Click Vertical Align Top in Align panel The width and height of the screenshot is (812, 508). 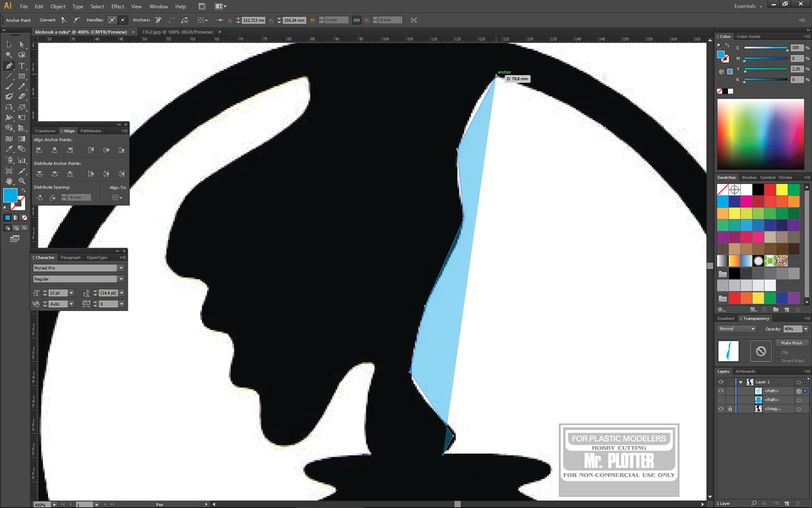(x=91, y=150)
